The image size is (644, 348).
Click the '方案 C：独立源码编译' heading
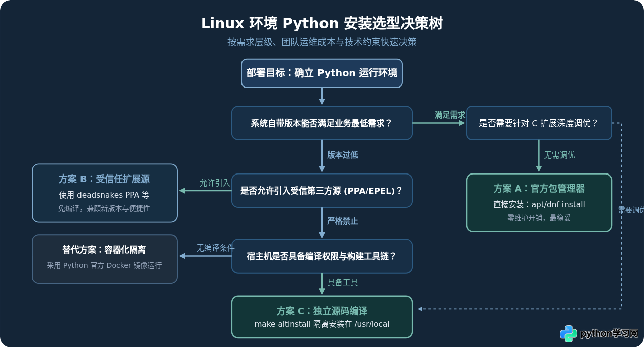[322, 311]
